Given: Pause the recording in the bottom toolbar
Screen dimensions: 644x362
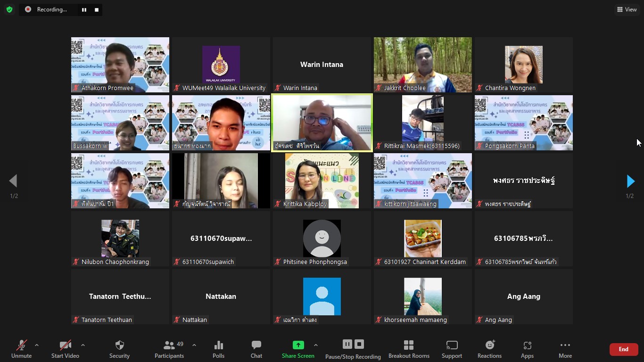Looking at the screenshot, I should point(347,344).
